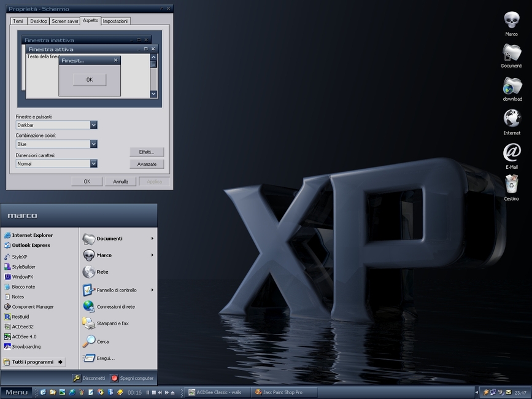Screen dimensions: 532x399
Task: Open Connessioni di rete
Action: [x=109, y=307]
